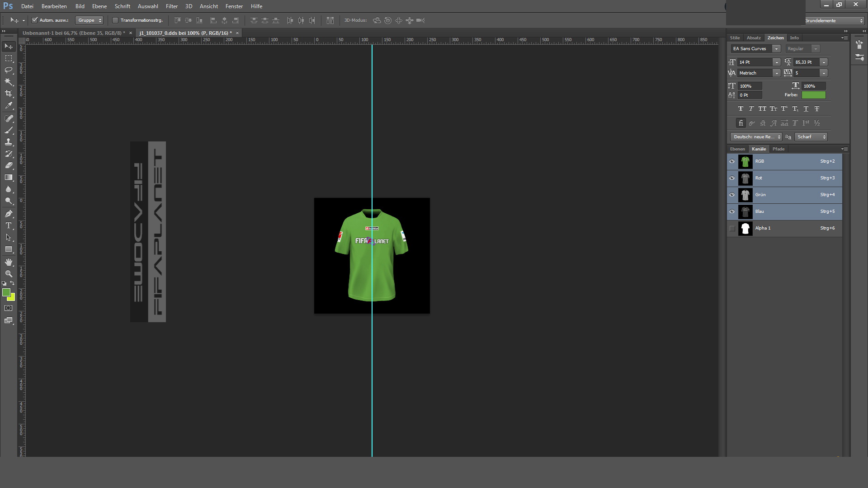Select the Blur tool
Viewport: 868px width, 488px height.
click(x=9, y=189)
